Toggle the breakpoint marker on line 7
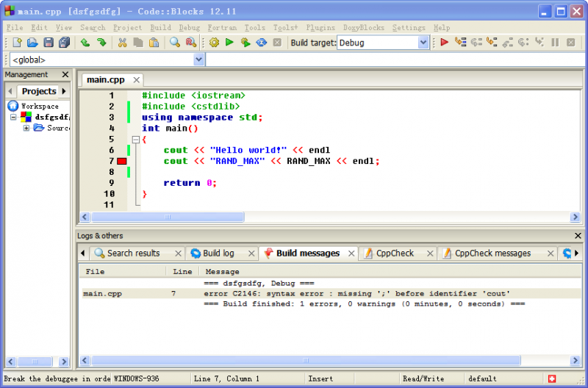 (x=122, y=161)
